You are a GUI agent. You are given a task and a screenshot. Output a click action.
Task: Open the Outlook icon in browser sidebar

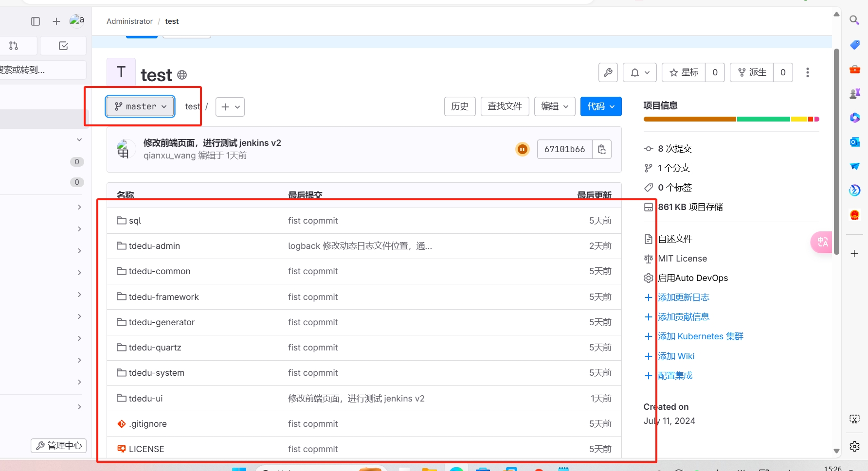click(x=854, y=142)
